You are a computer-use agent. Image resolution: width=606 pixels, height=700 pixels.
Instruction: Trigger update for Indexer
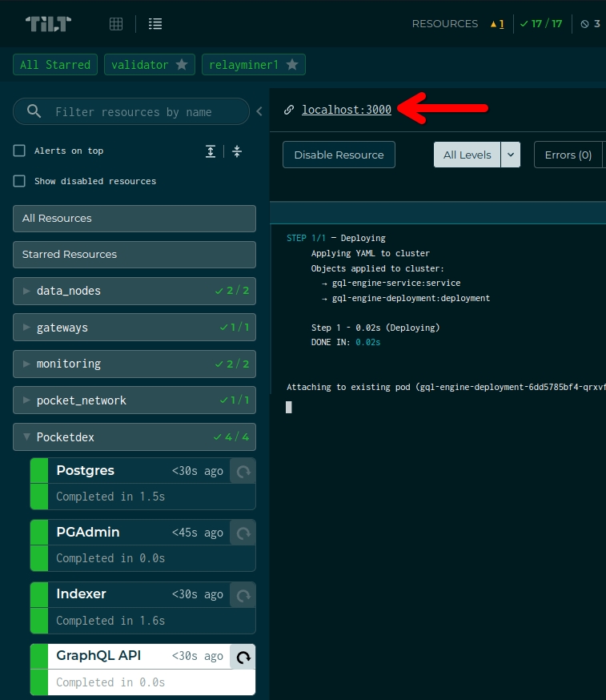243,595
